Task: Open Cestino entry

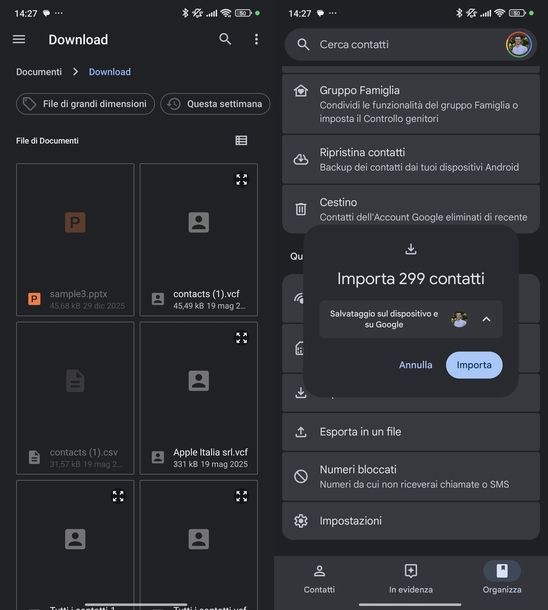Action: coord(411,209)
